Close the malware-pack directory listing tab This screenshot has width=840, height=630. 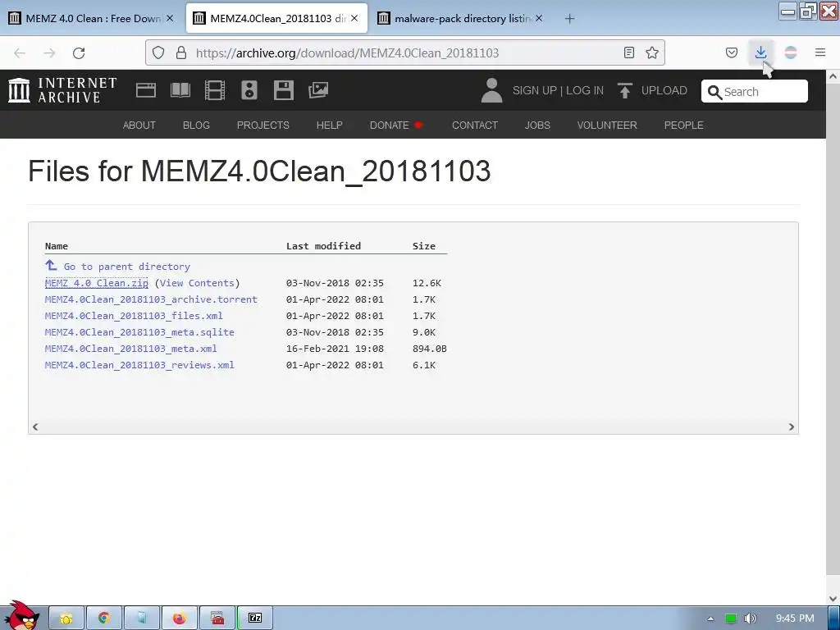[x=539, y=18]
